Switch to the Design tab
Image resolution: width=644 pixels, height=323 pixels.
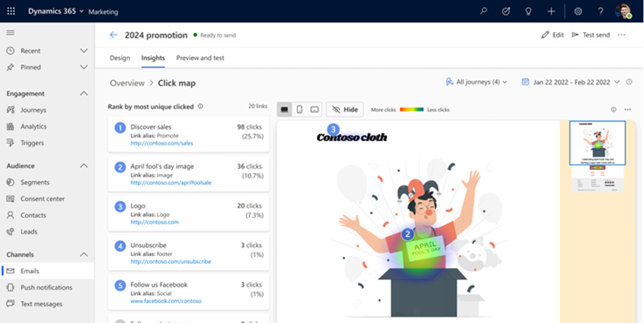pos(120,58)
